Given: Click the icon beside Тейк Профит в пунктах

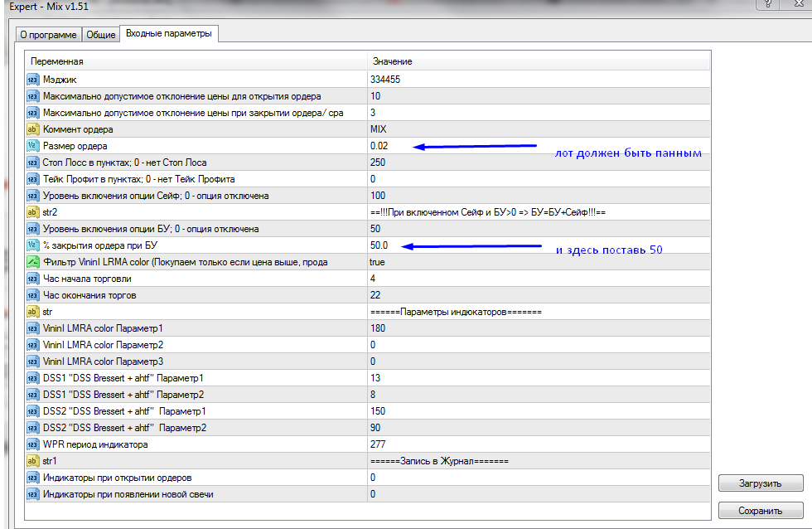Looking at the screenshot, I should [32, 179].
